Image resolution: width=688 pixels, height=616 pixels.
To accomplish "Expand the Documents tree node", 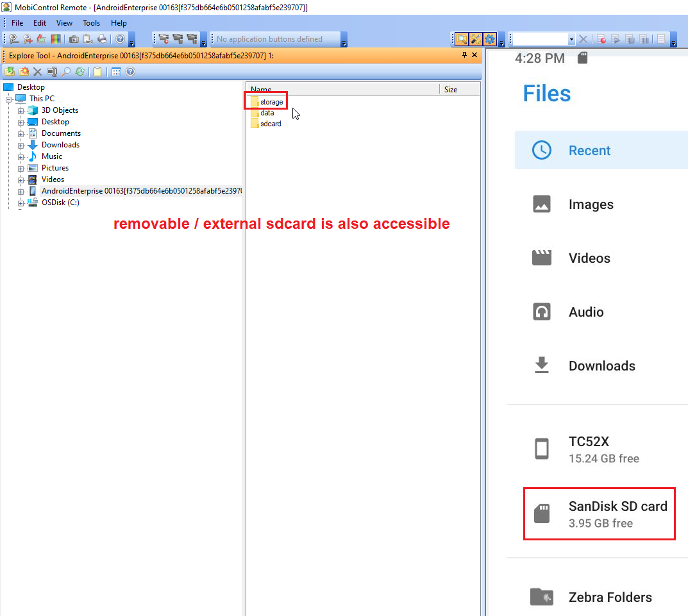I will pos(21,134).
